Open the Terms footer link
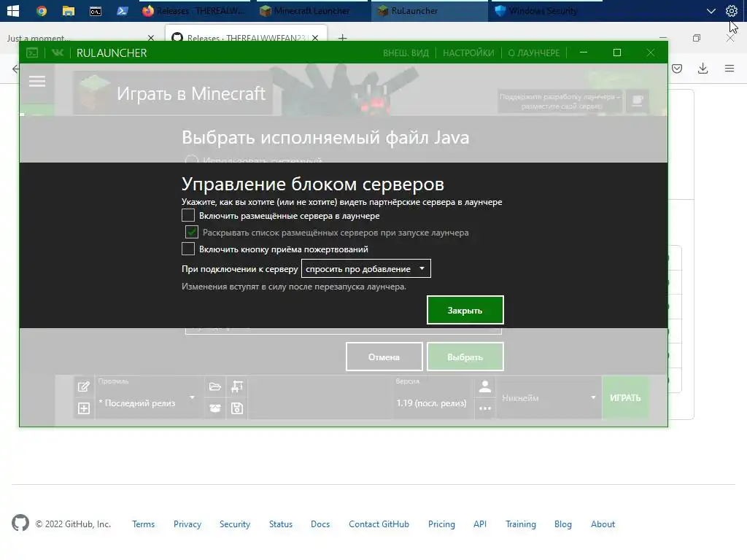 point(144,524)
